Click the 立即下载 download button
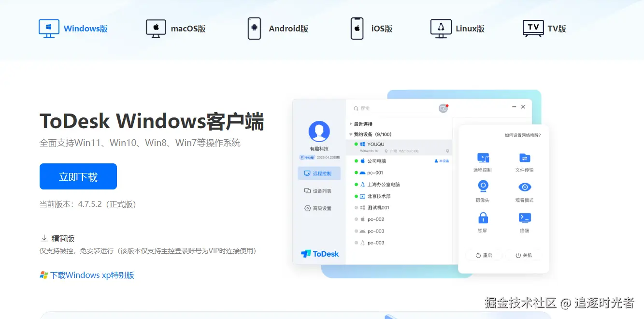The image size is (644, 319). point(78,176)
